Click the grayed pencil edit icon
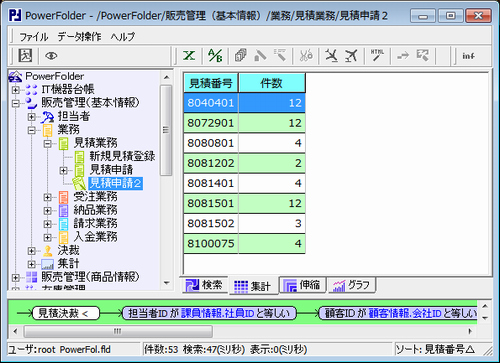Viewport: 500px width, 363px height. [260, 55]
